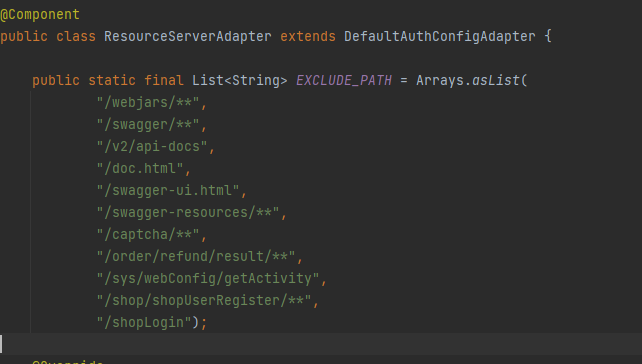The height and width of the screenshot is (364, 642).
Task: Click the class name ResourceServerAdapter
Action: point(188,36)
